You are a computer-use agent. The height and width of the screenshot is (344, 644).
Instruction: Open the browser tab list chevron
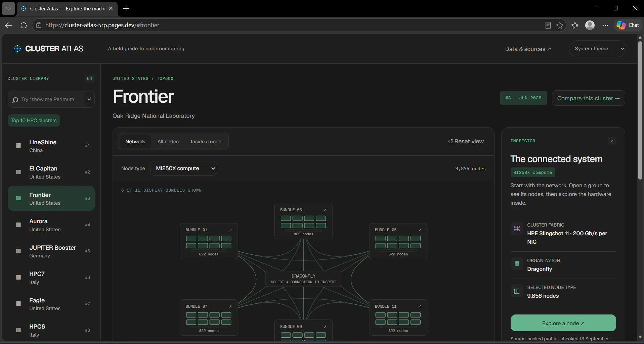click(8, 9)
